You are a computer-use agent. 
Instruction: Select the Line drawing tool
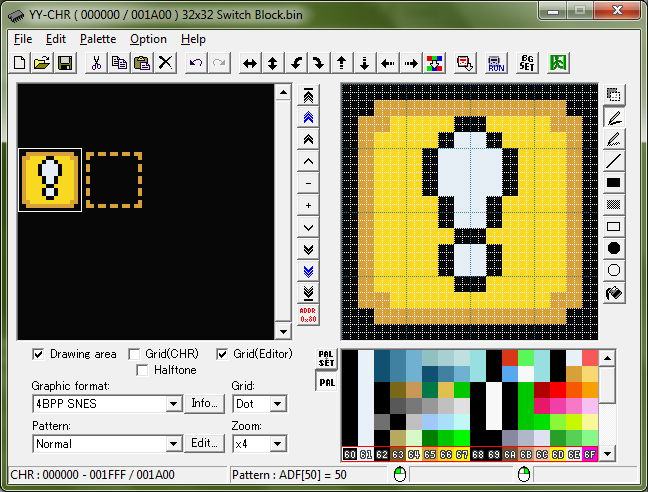(614, 161)
